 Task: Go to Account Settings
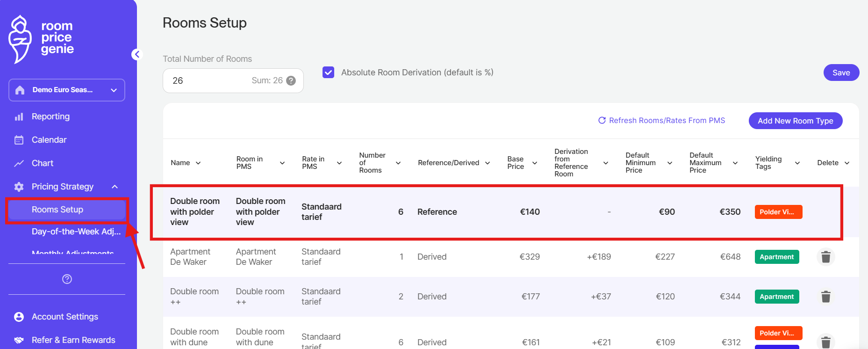click(x=65, y=317)
